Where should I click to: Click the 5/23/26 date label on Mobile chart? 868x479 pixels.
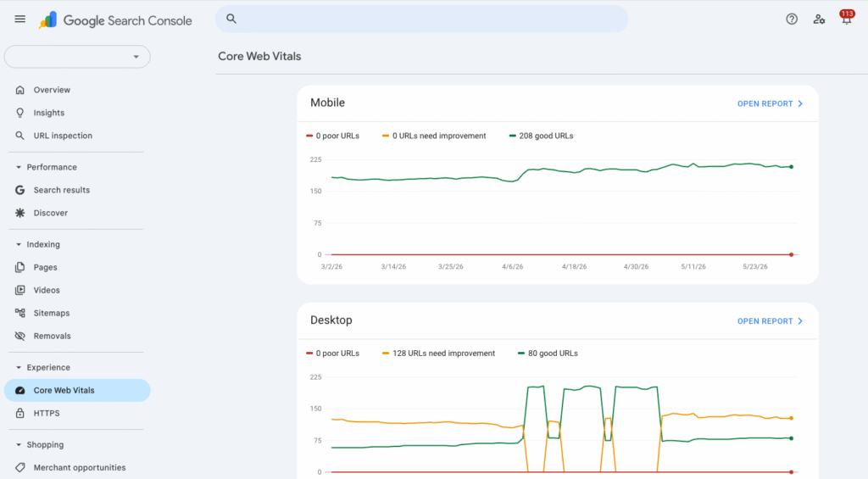click(755, 267)
